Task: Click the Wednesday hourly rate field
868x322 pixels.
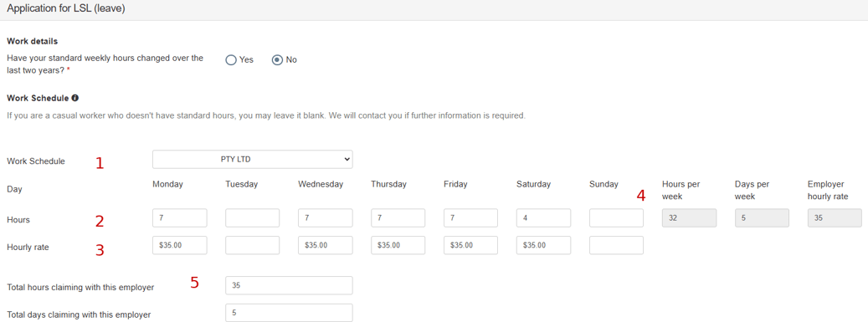Action: pyautogui.click(x=326, y=245)
